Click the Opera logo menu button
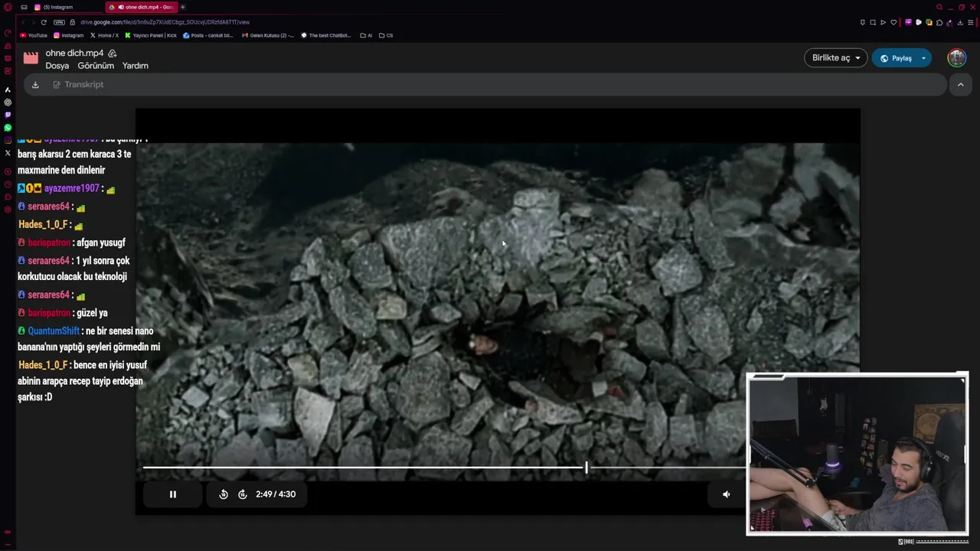980x551 pixels. pyautogui.click(x=8, y=7)
